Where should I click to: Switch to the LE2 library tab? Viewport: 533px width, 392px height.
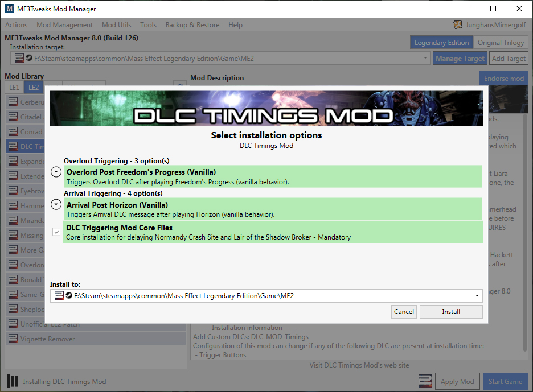pos(34,87)
